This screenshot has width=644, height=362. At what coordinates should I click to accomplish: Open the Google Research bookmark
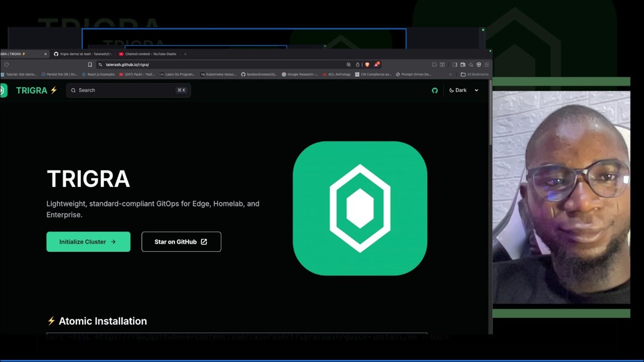point(300,74)
